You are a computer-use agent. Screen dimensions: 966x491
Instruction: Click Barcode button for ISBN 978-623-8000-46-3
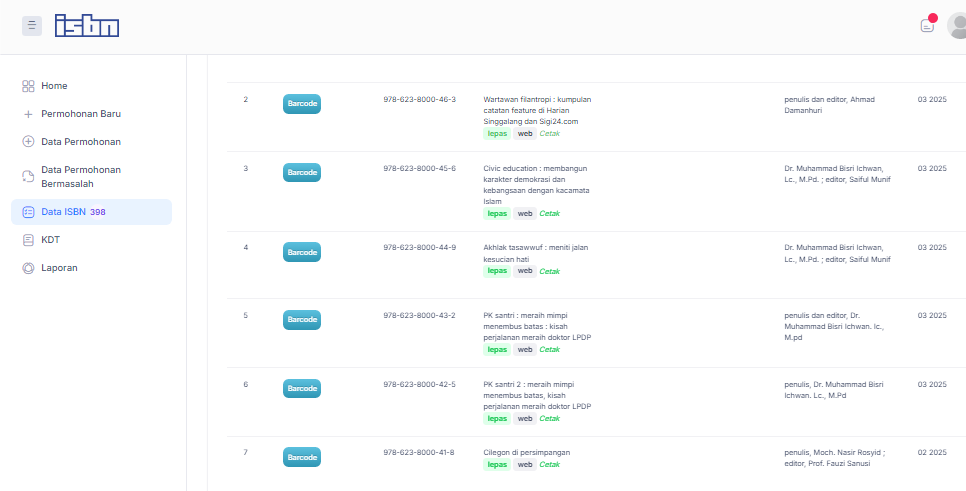point(301,104)
